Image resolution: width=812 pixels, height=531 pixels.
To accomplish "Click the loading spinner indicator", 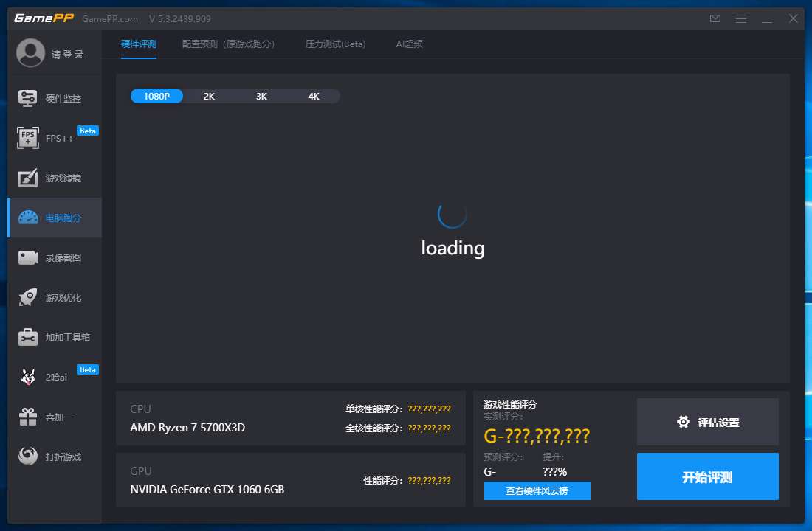I will click(x=453, y=214).
